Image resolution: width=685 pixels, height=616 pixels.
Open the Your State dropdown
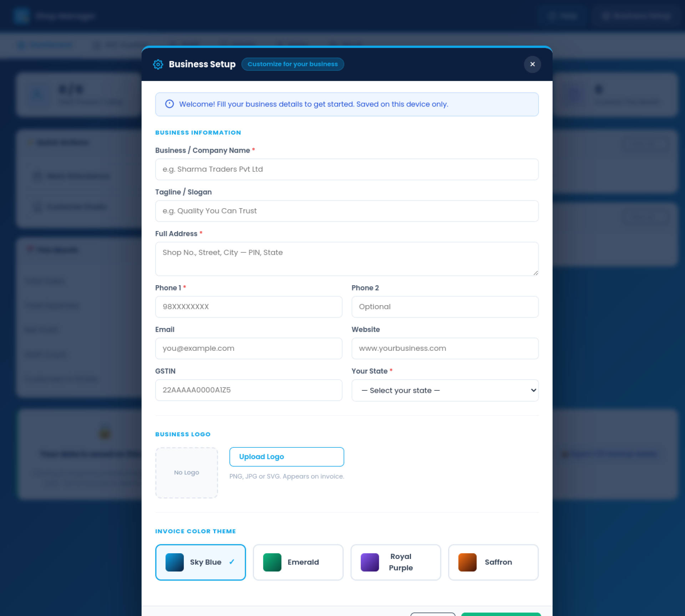445,390
